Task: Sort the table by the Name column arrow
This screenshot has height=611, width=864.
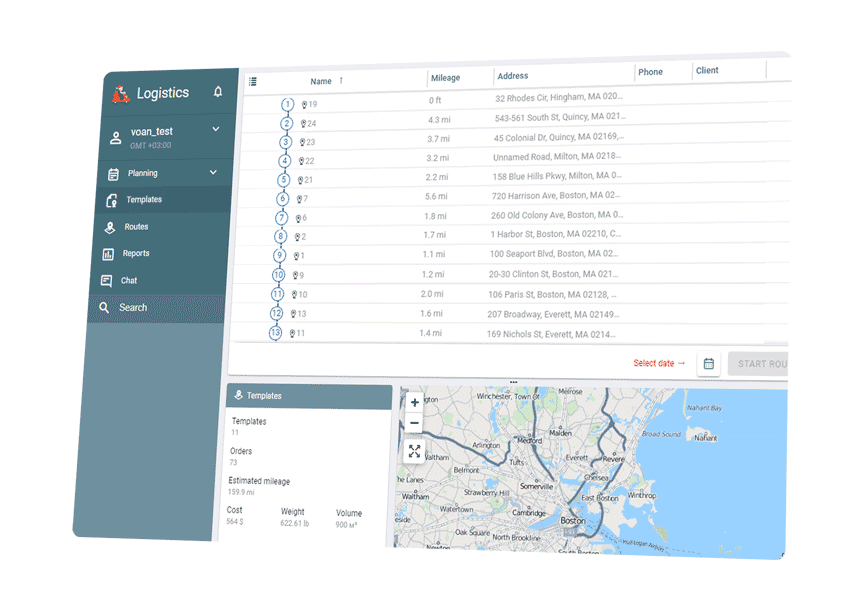Action: pos(341,81)
